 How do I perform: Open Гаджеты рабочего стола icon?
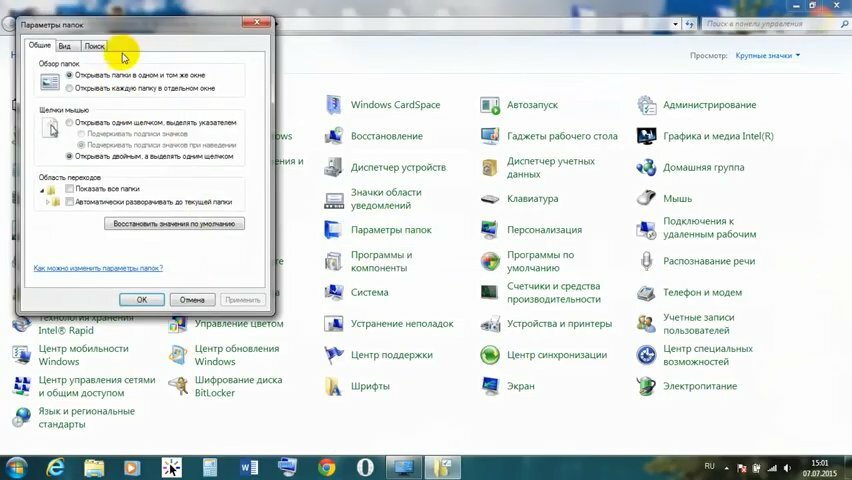[490, 136]
